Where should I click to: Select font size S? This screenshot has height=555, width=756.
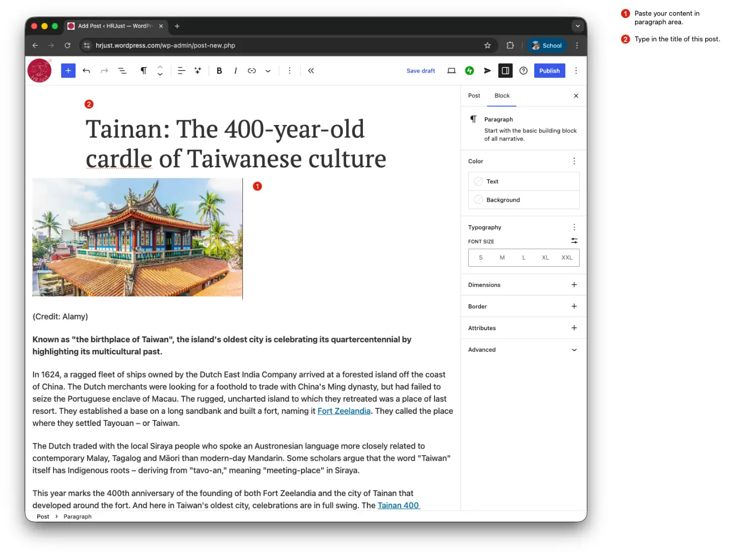pyautogui.click(x=481, y=258)
